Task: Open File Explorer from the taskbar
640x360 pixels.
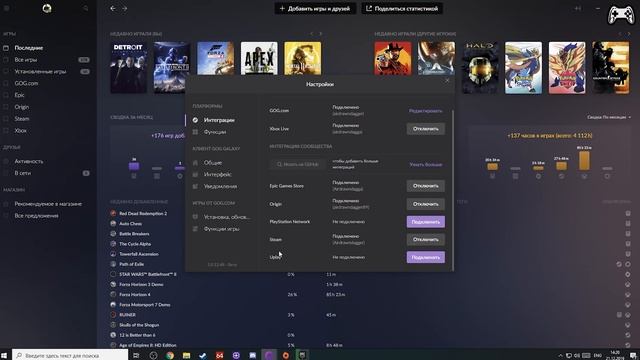Action: click(x=186, y=355)
